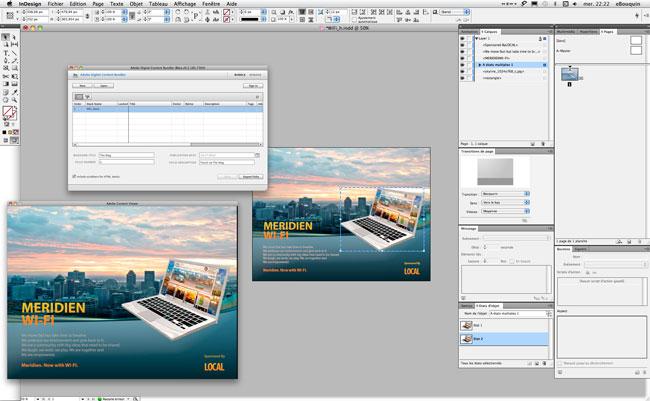
Task: Select the Eyedropper tool
Action: (14, 92)
